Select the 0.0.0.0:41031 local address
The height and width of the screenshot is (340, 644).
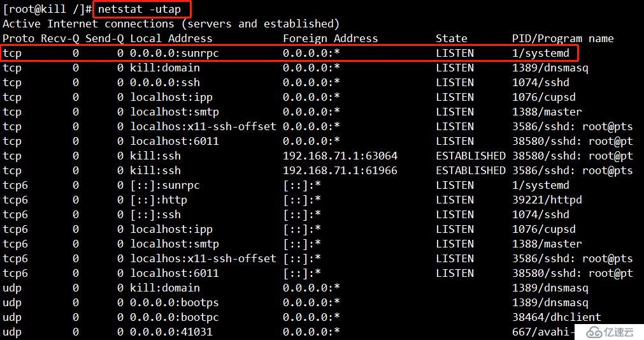pos(171,332)
